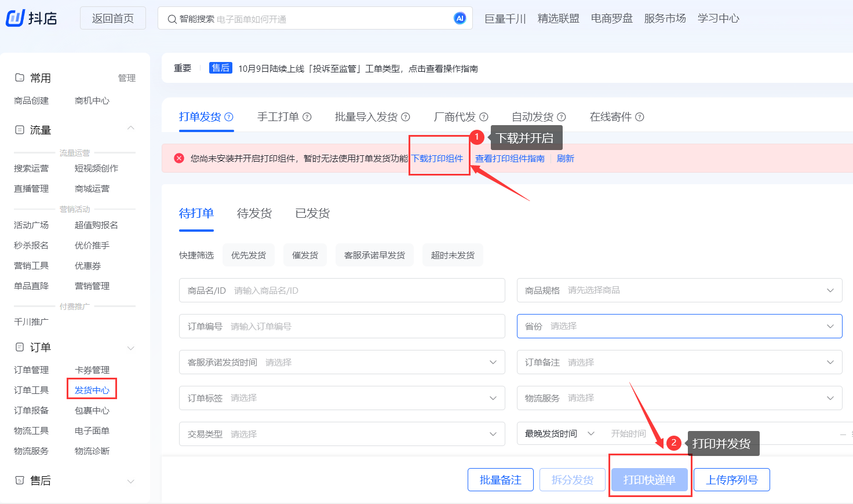Collapse the 流量 sidebar section
The image size is (853, 504).
point(131,128)
